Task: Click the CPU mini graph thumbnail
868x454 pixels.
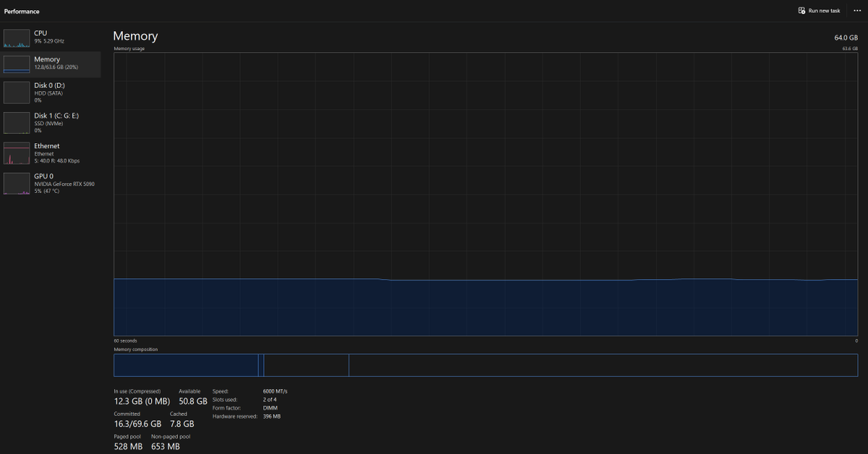Action: (x=17, y=38)
